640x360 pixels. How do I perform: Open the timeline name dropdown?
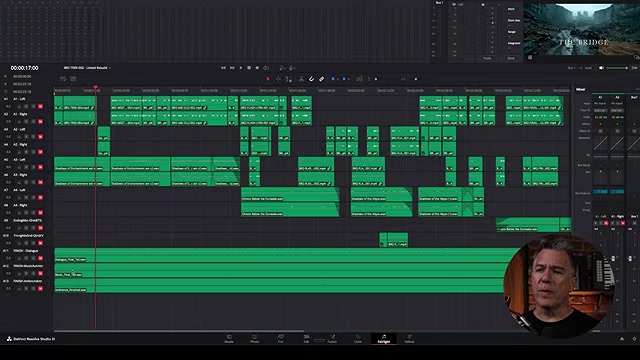pyautogui.click(x=110, y=68)
